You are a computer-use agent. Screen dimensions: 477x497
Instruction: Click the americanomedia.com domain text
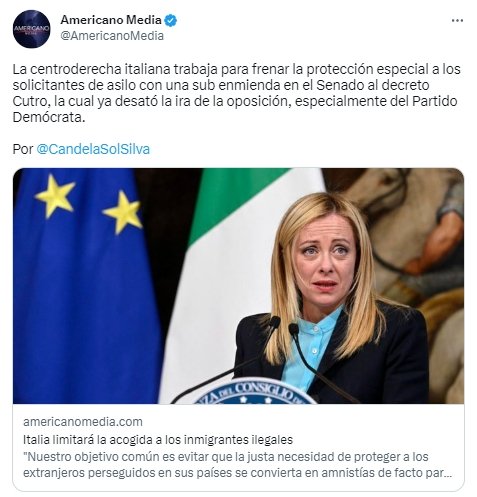[x=83, y=422]
